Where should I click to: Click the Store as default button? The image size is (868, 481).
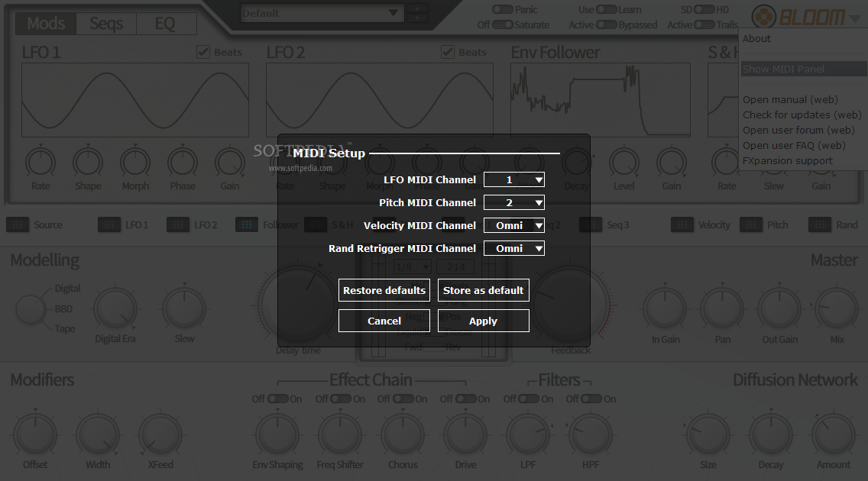coord(483,290)
